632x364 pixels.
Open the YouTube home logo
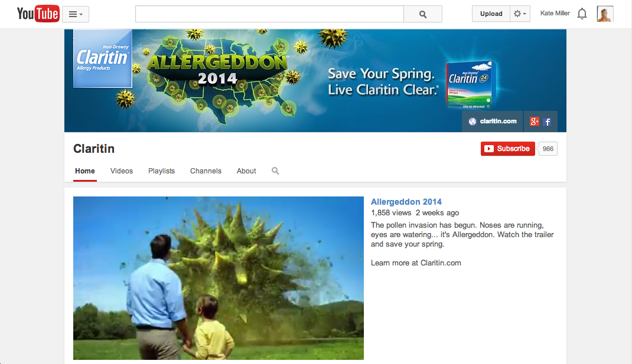pos(38,14)
